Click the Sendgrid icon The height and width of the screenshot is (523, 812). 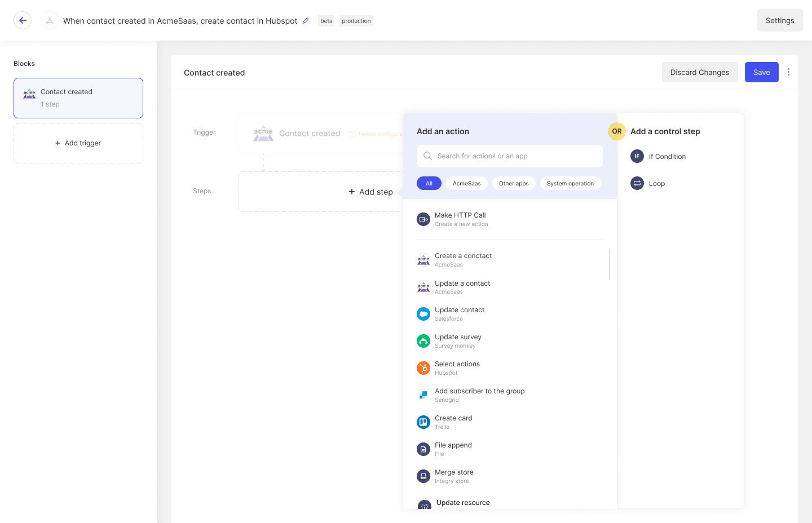coord(423,395)
